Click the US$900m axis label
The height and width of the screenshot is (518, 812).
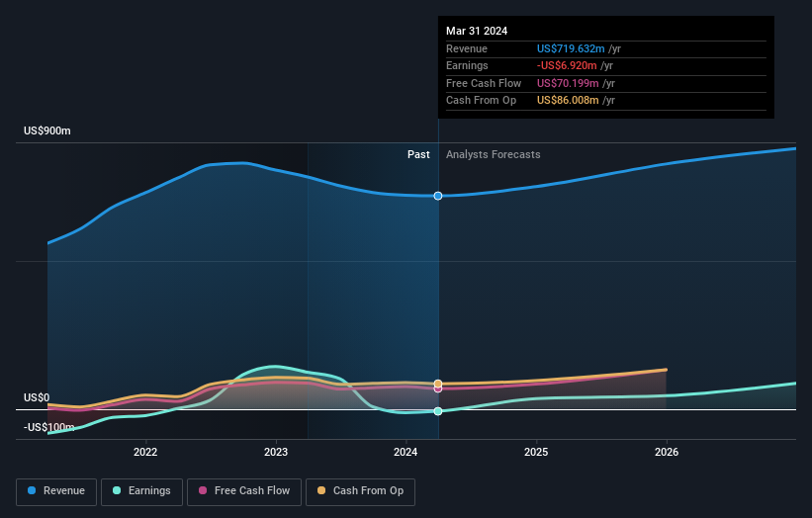[x=47, y=130]
